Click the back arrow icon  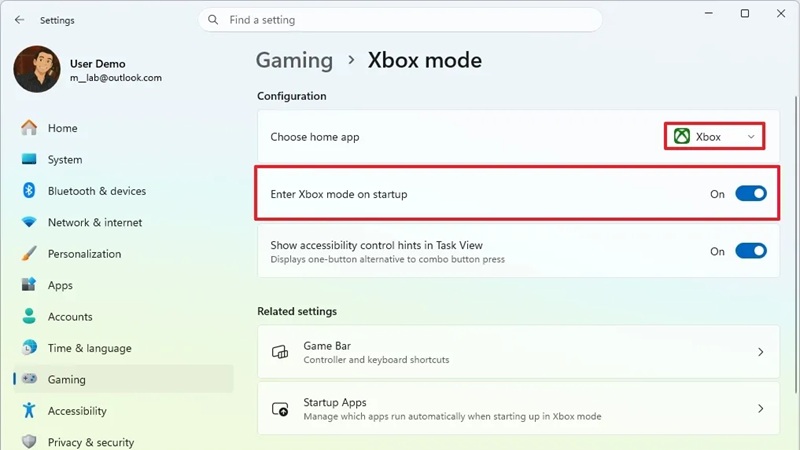(x=19, y=20)
